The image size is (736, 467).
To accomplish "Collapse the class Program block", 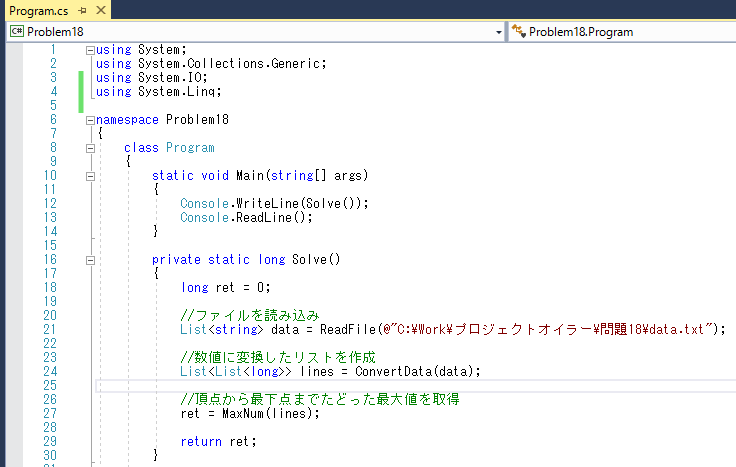I will tap(91, 148).
